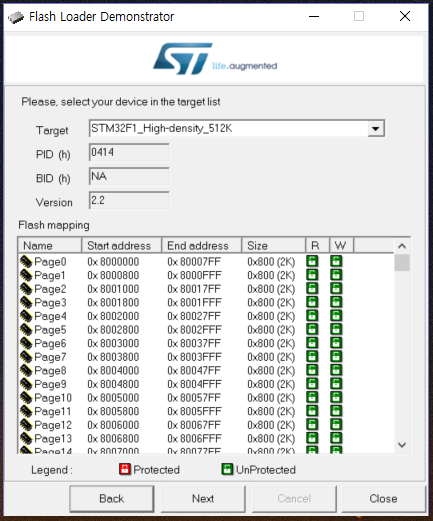
Task: Click Page2 write protection lock icon
Action: (x=336, y=289)
